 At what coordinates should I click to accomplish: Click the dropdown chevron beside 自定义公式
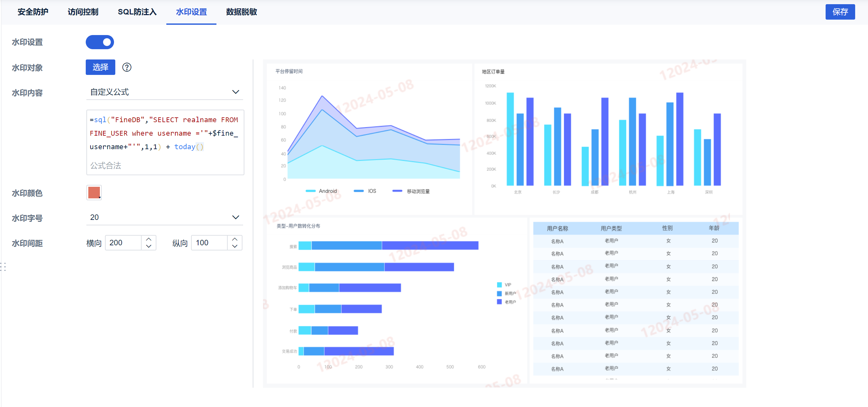pos(235,92)
